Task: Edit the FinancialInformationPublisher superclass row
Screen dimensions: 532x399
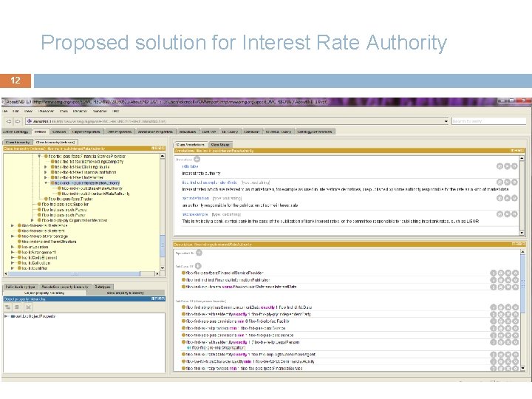Action: (516, 280)
